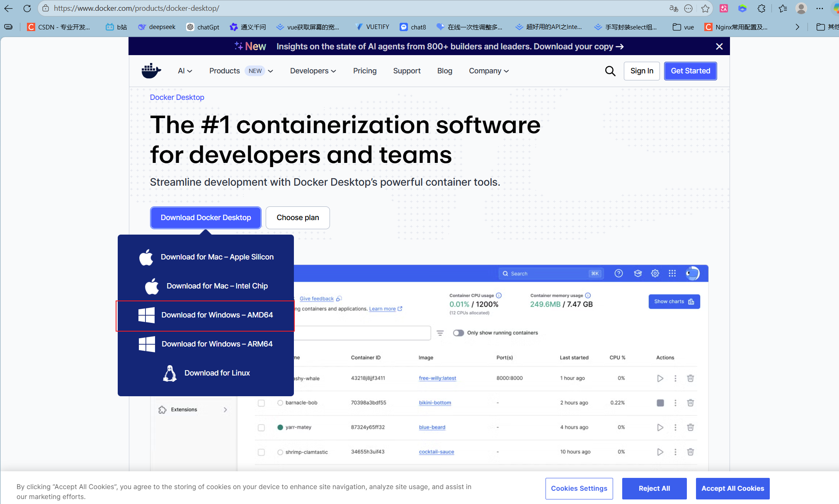Start the ashy-whale container with play icon
Screen dimensions: 839x504
(x=660, y=378)
